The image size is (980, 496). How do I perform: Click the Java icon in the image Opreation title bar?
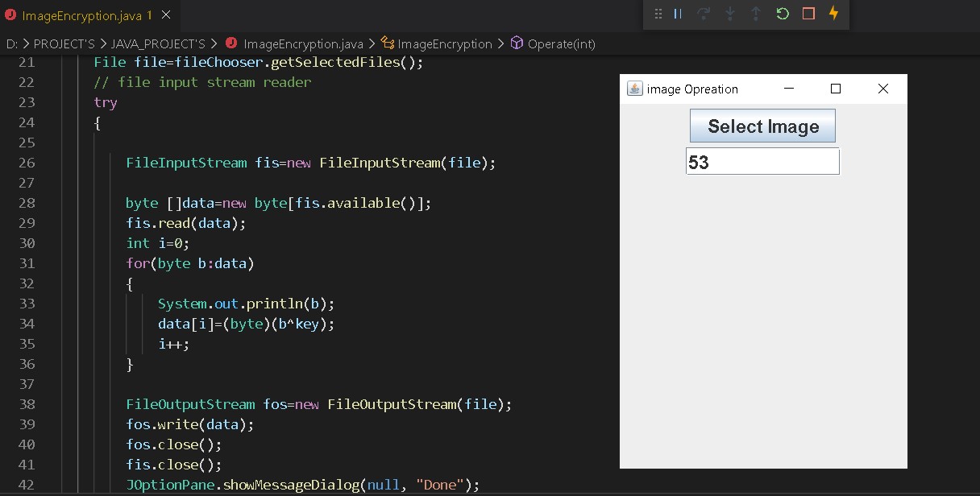point(633,89)
